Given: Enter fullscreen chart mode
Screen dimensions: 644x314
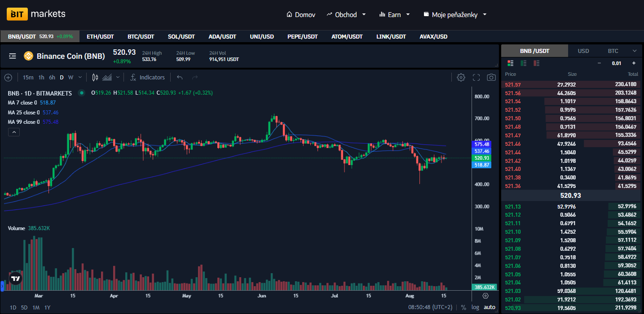Looking at the screenshot, I should tap(476, 78).
